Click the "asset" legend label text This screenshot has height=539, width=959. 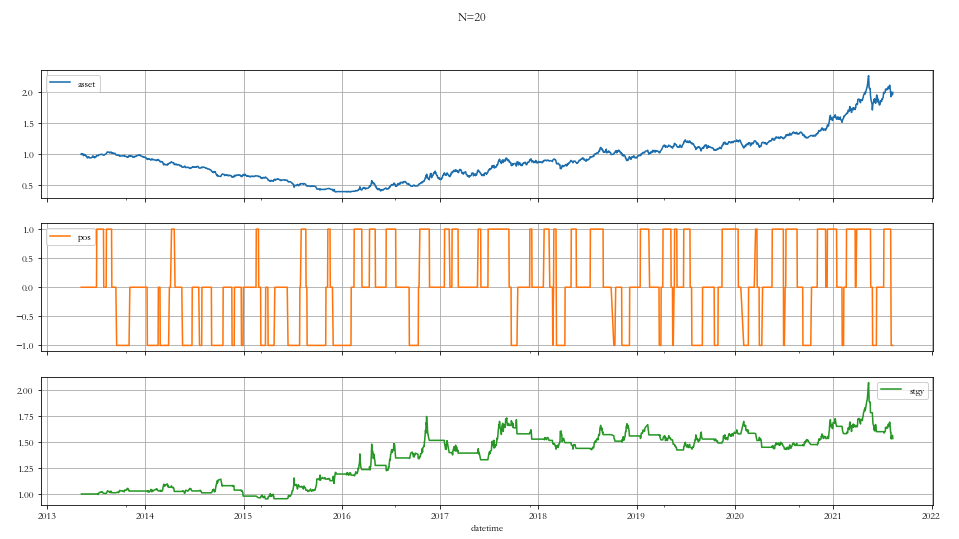[87, 84]
